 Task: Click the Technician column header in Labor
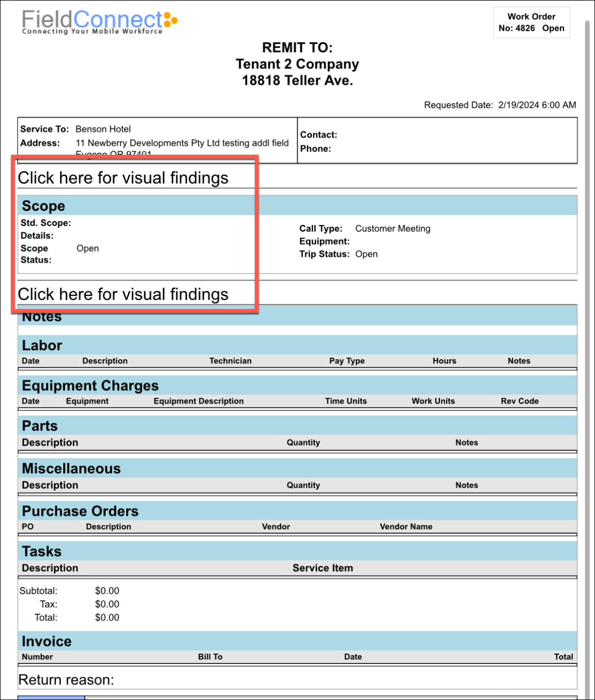[230, 361]
